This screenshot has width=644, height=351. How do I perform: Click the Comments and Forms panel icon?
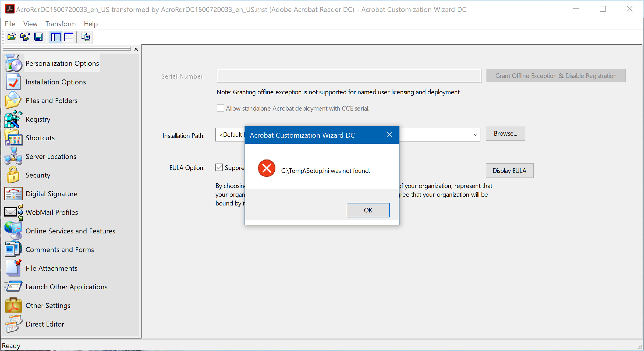(x=13, y=249)
